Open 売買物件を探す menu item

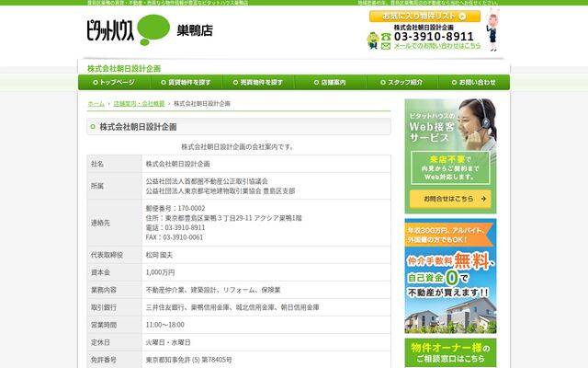pos(258,82)
